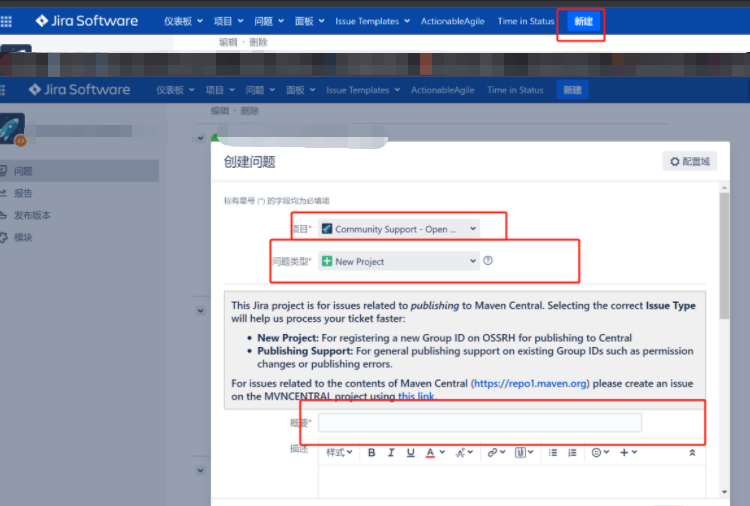Open Issue Templates menu in the undimmed navbar
The height and width of the screenshot is (506, 750).
(373, 21)
